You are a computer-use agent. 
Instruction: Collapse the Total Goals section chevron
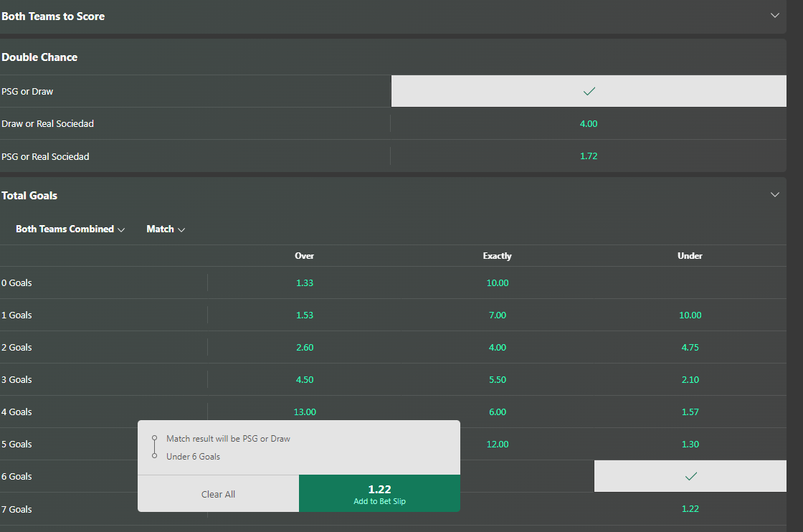pyautogui.click(x=774, y=195)
